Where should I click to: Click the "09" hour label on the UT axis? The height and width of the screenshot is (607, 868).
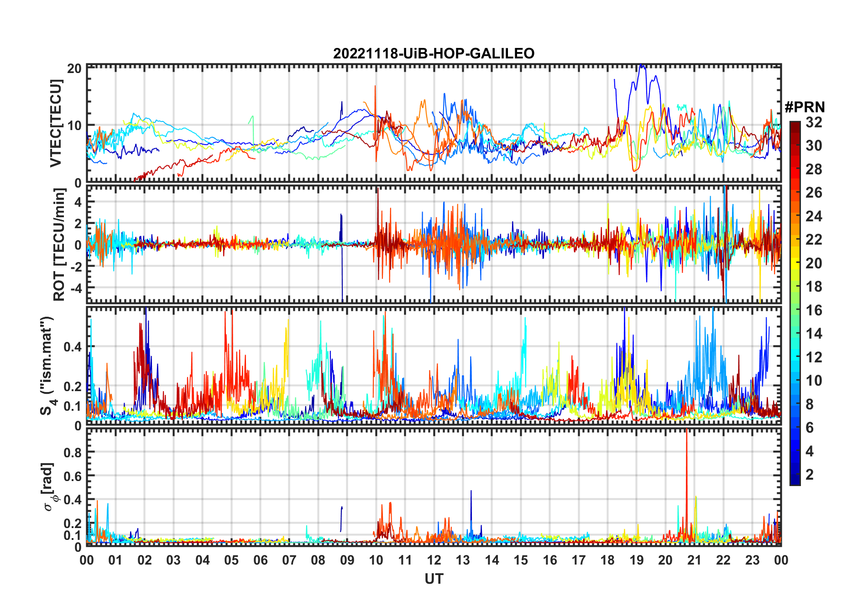click(347, 560)
